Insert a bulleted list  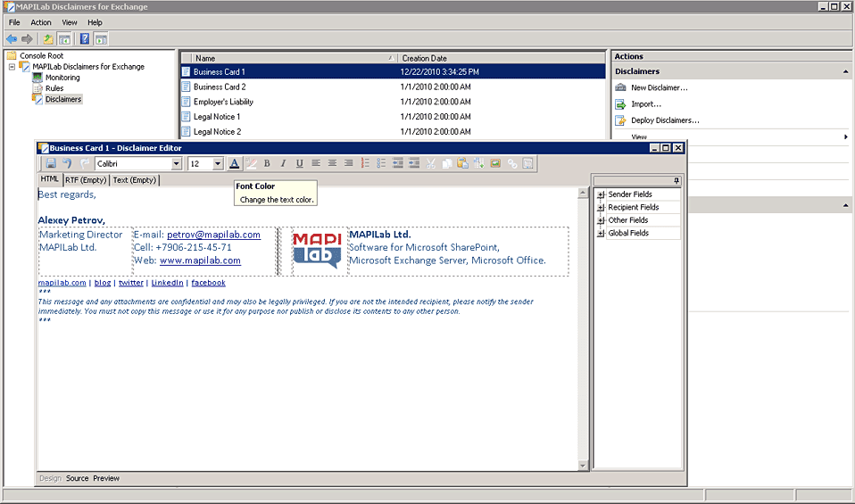(x=381, y=163)
